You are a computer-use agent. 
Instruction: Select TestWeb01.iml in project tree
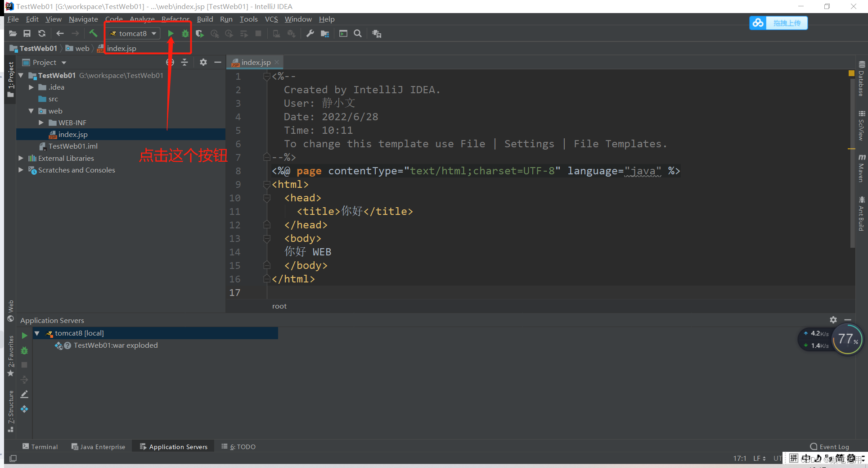[73, 146]
